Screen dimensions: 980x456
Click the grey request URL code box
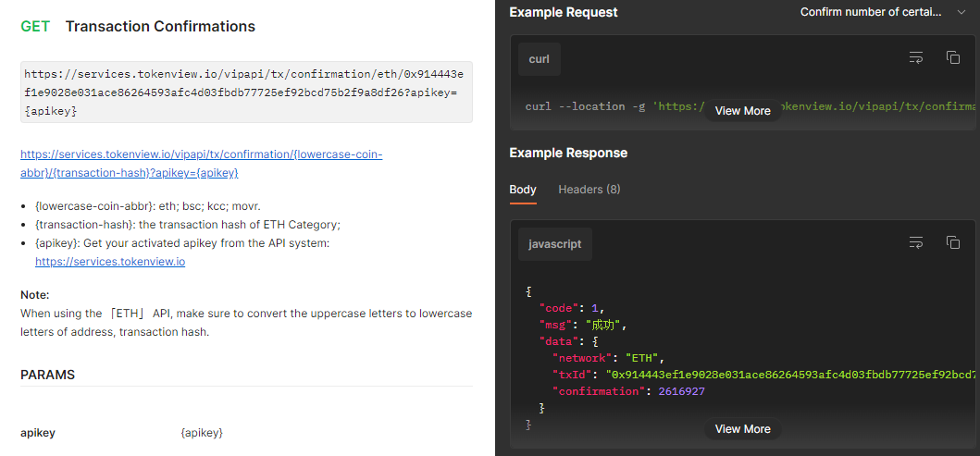(246, 92)
